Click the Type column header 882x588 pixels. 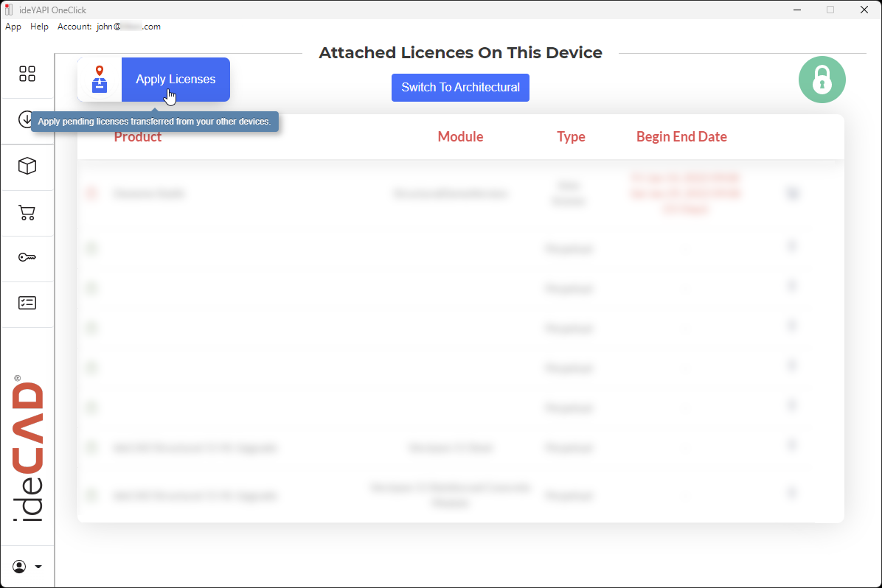571,136
